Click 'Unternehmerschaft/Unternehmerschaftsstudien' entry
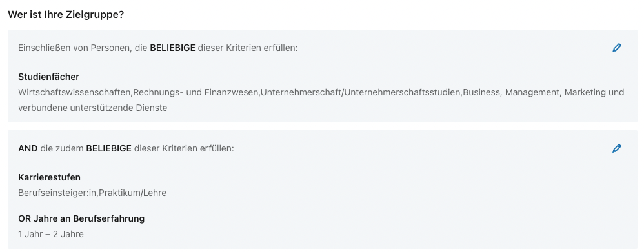644x252 pixels. coord(361,92)
